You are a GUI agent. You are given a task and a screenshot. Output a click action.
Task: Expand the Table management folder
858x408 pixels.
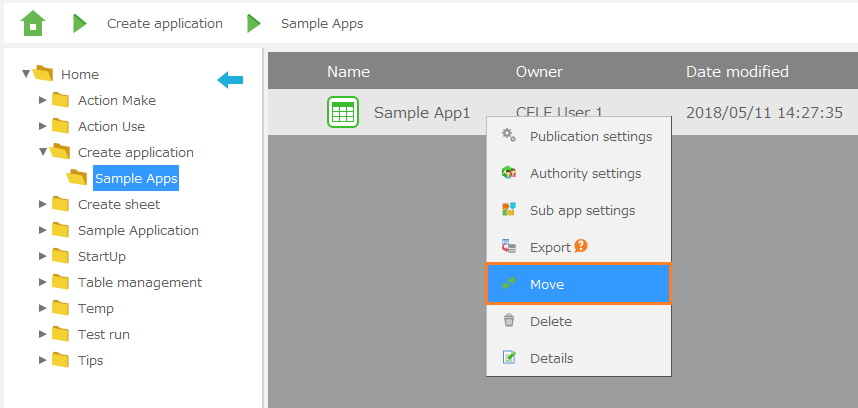pos(43,282)
